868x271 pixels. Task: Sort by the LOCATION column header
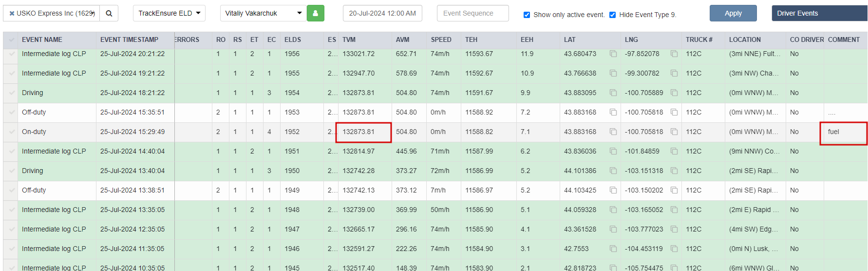click(x=745, y=39)
